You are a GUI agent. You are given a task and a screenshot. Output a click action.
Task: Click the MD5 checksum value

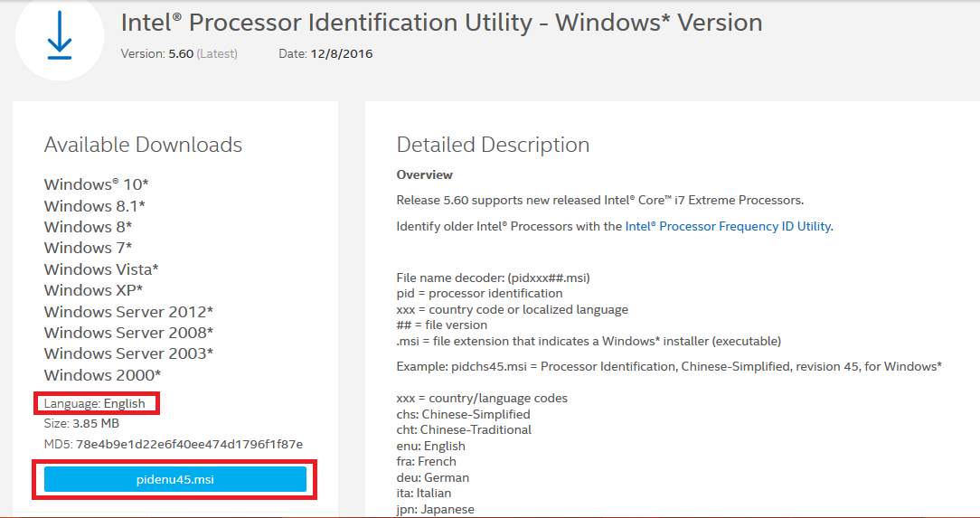click(x=189, y=444)
